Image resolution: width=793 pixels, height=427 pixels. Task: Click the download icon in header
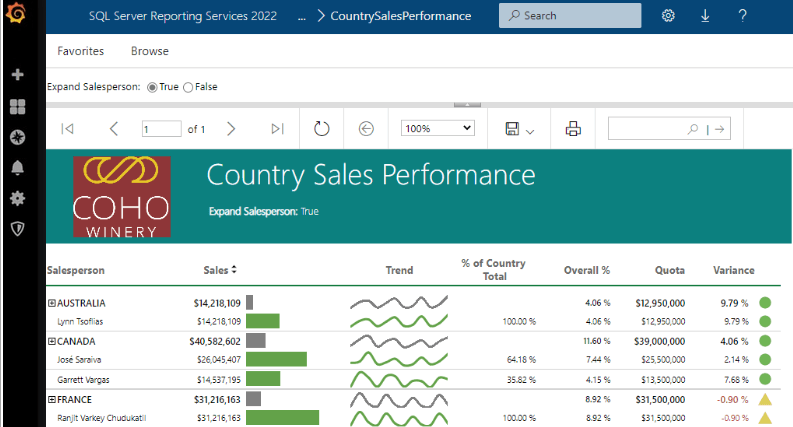(x=705, y=16)
